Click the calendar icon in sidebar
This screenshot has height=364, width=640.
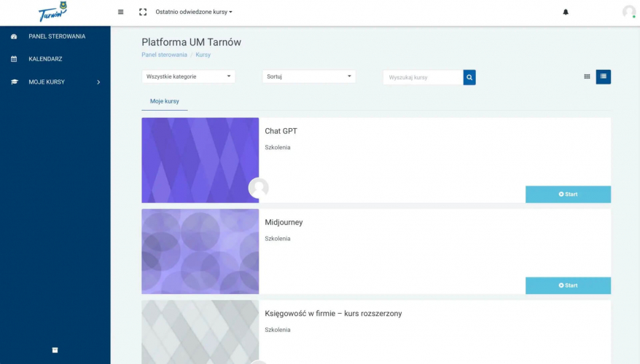point(14,59)
